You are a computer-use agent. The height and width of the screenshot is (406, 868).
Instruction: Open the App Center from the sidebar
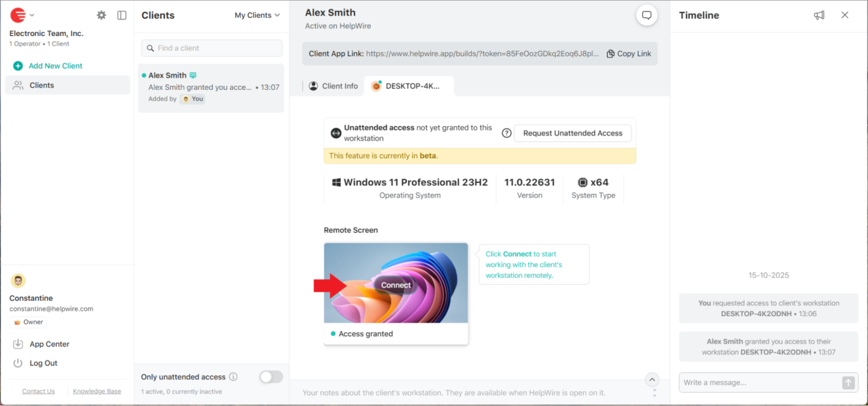(x=49, y=344)
